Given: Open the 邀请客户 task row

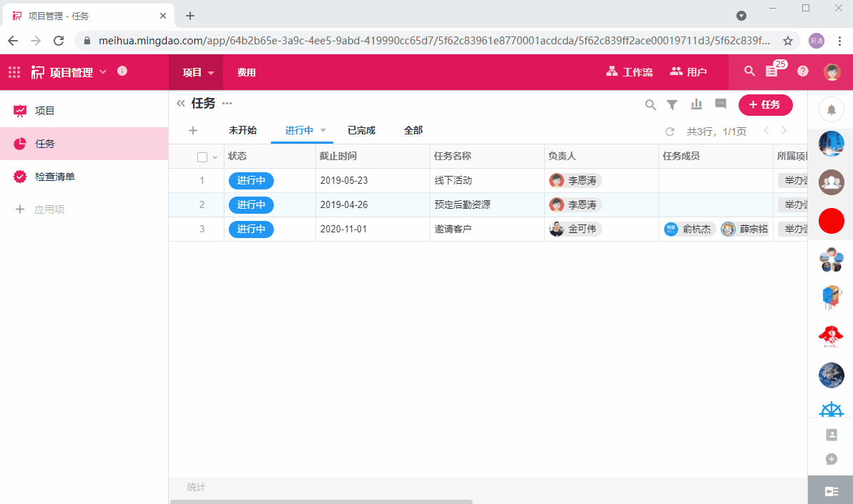Looking at the screenshot, I should [x=453, y=229].
